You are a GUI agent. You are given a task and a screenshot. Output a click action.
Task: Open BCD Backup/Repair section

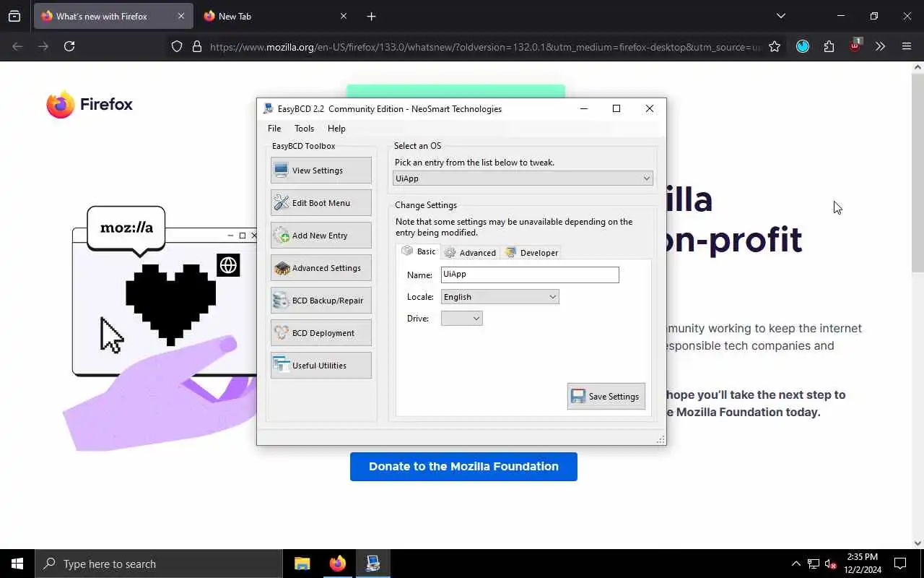(x=321, y=301)
